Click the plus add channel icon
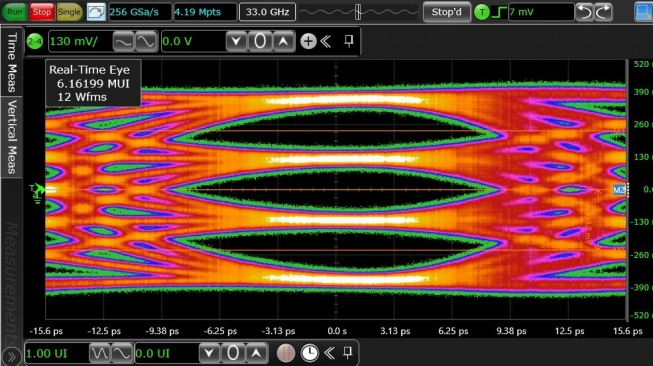The image size is (653, 366). 308,41
